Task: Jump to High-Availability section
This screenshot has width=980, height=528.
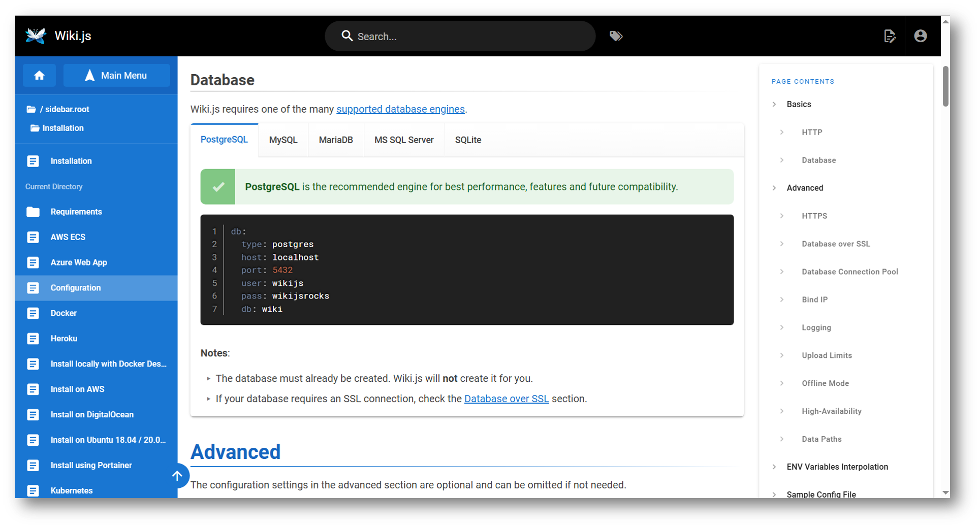Action: point(832,411)
